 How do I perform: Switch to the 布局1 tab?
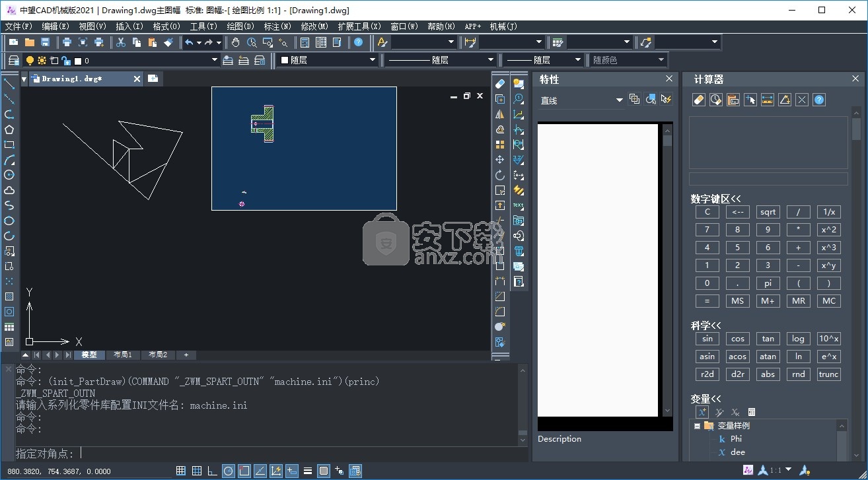pos(122,355)
